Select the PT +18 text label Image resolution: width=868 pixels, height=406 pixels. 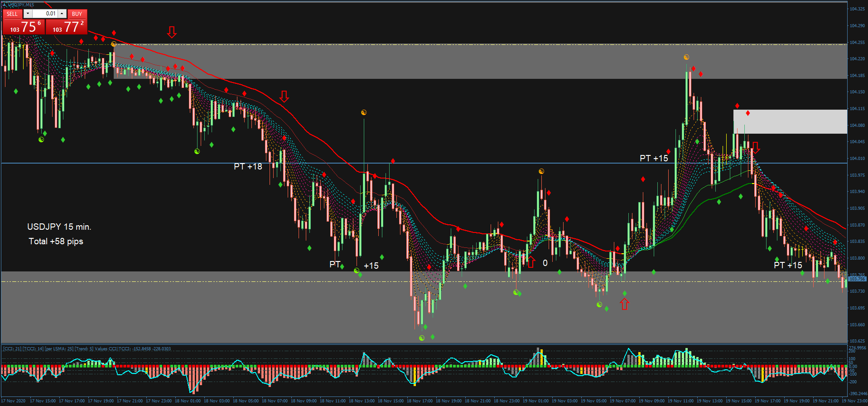click(x=248, y=167)
